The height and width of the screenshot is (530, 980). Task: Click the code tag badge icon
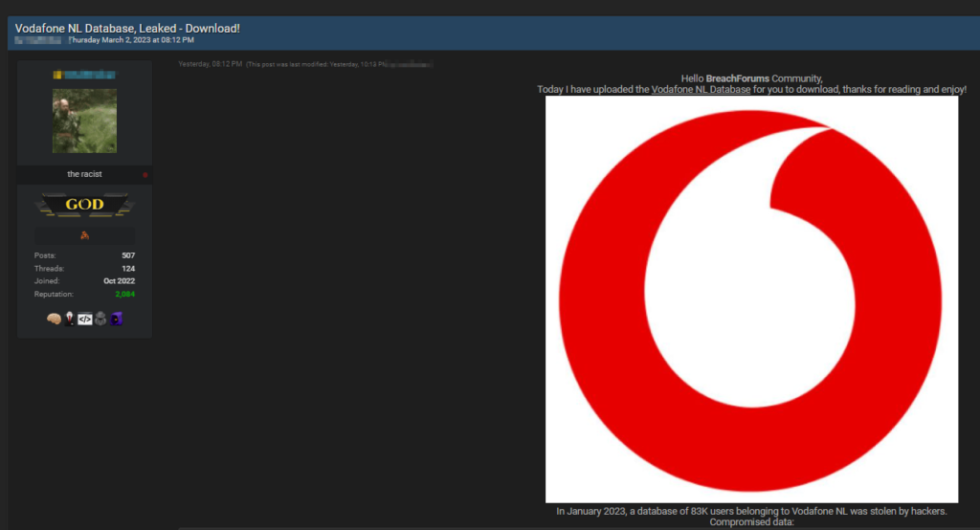tap(84, 319)
